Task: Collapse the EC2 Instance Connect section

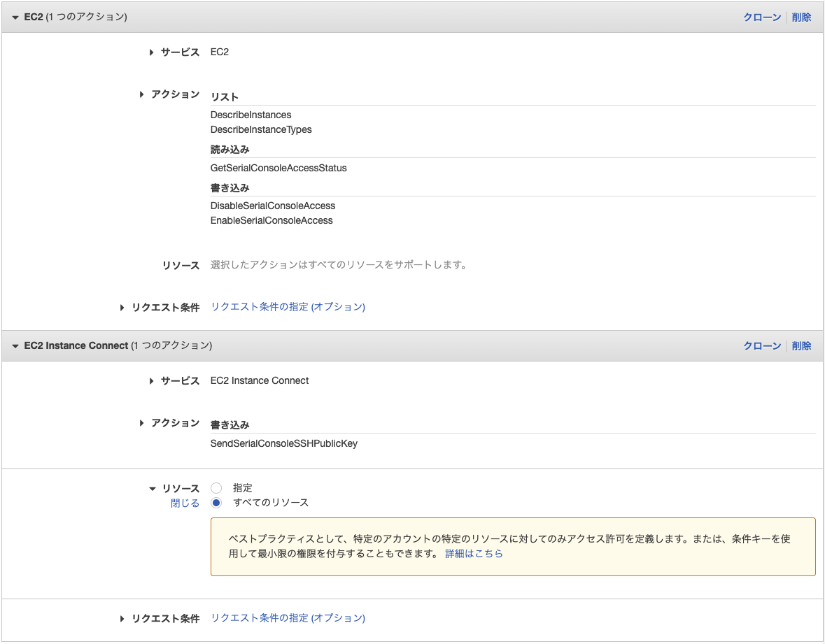Action: pos(15,345)
